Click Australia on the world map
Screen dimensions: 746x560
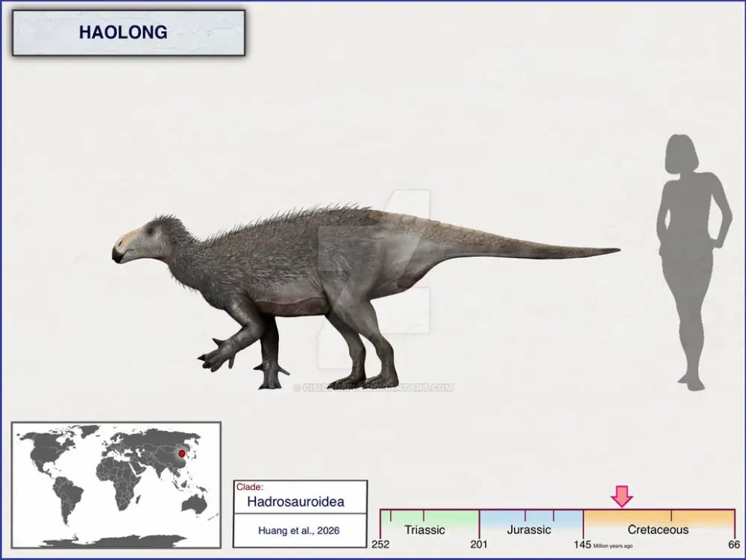pos(194,504)
